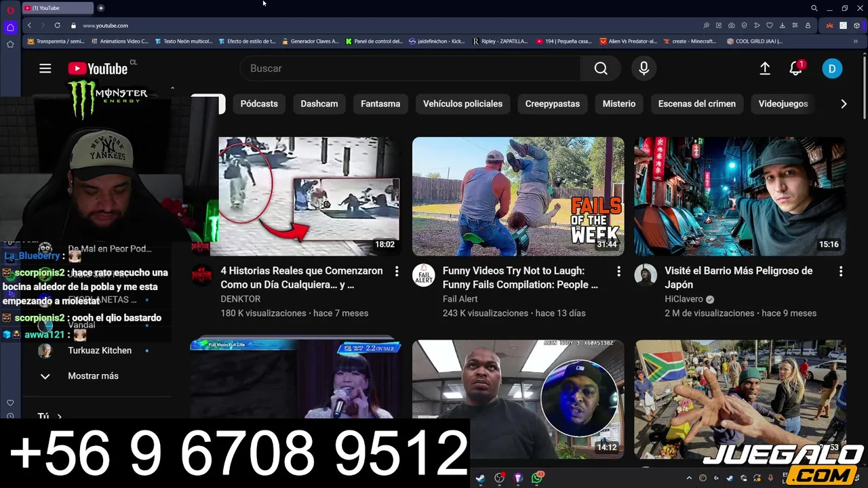Open options menu for Funny Videos video
The height and width of the screenshot is (488, 868).
click(618, 271)
